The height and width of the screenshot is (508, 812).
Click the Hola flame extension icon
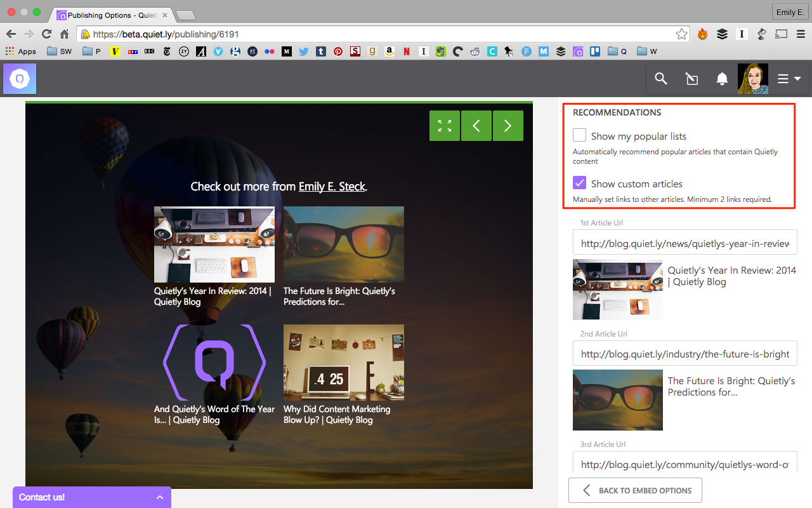[703, 34]
